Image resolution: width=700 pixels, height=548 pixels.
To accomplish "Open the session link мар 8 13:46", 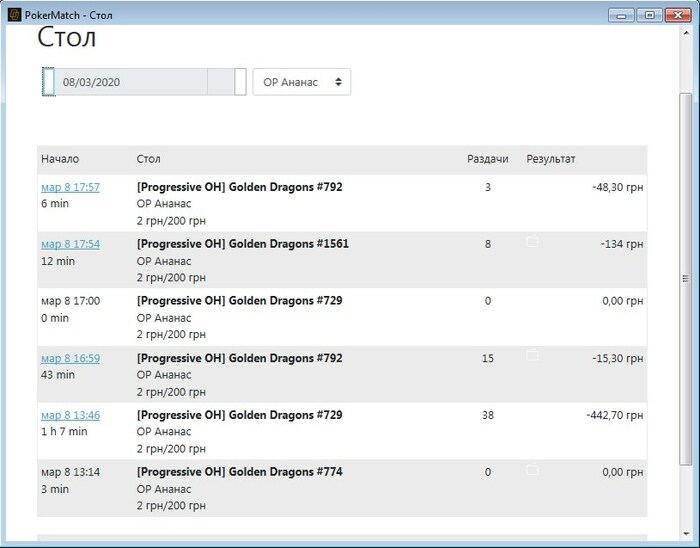I will tap(71, 415).
